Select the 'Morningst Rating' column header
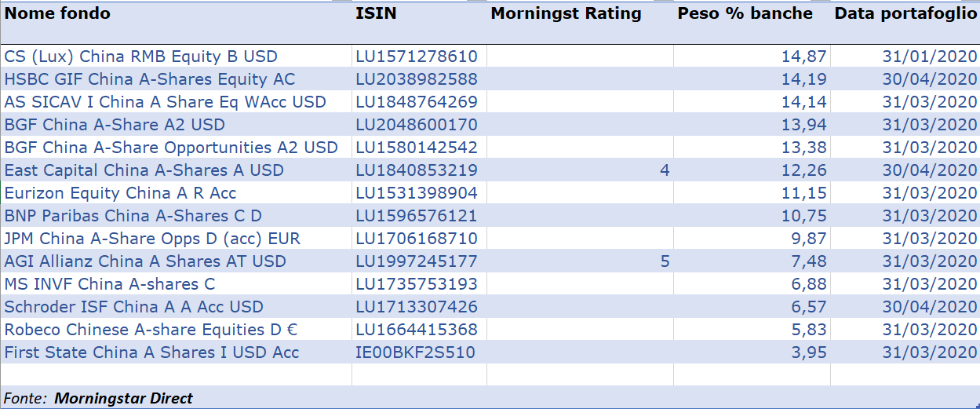The image size is (980, 409). click(566, 13)
